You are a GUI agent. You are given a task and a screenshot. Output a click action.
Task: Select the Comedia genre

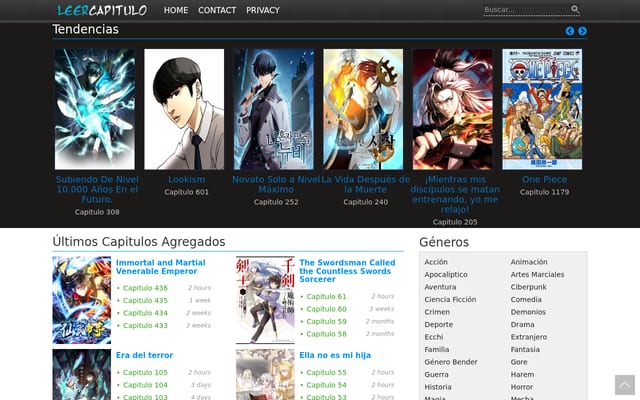click(x=526, y=300)
